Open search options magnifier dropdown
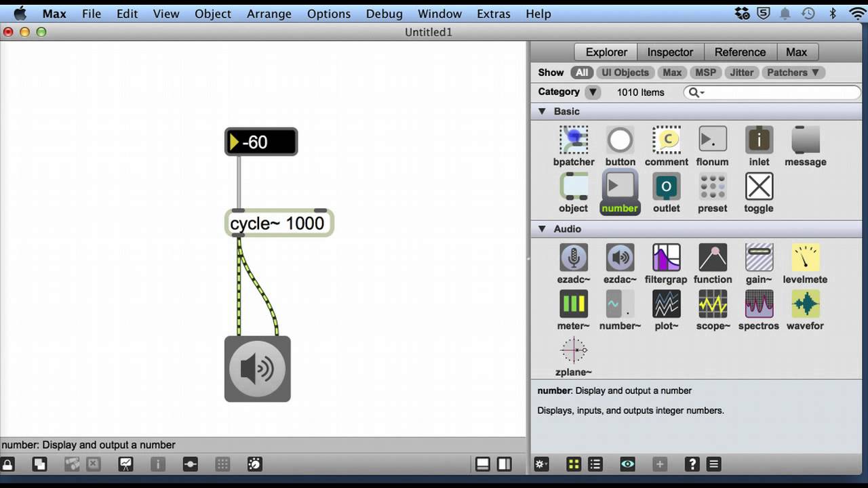Screen dimensions: 868x488 (696, 92)
